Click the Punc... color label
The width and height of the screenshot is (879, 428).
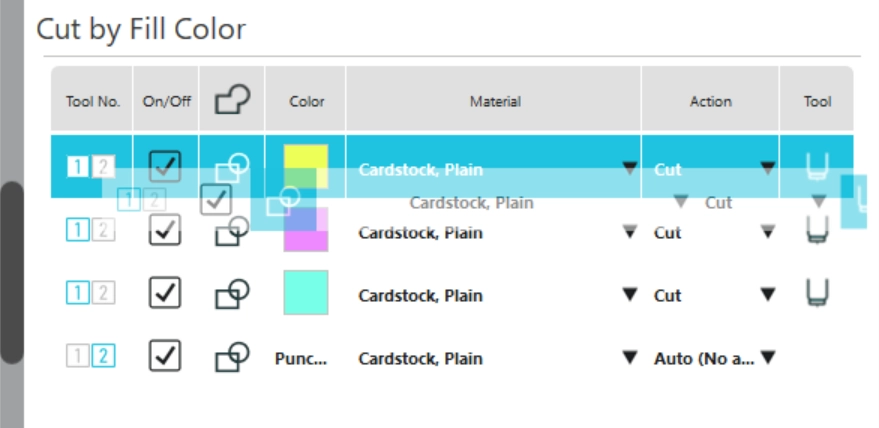pos(301,358)
